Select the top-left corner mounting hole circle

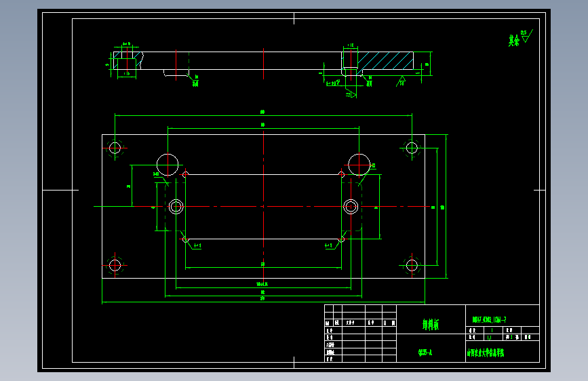coord(115,148)
